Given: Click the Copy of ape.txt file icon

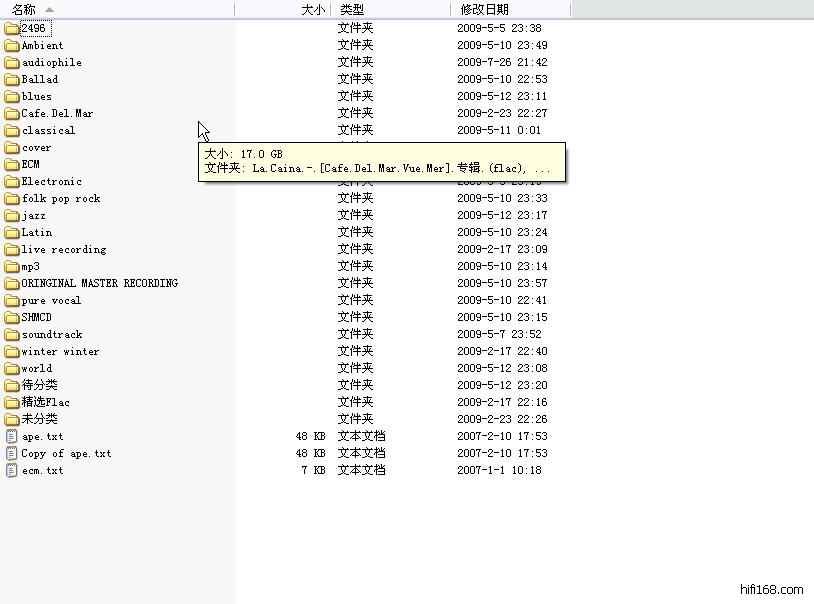Looking at the screenshot, I should pos(12,453).
